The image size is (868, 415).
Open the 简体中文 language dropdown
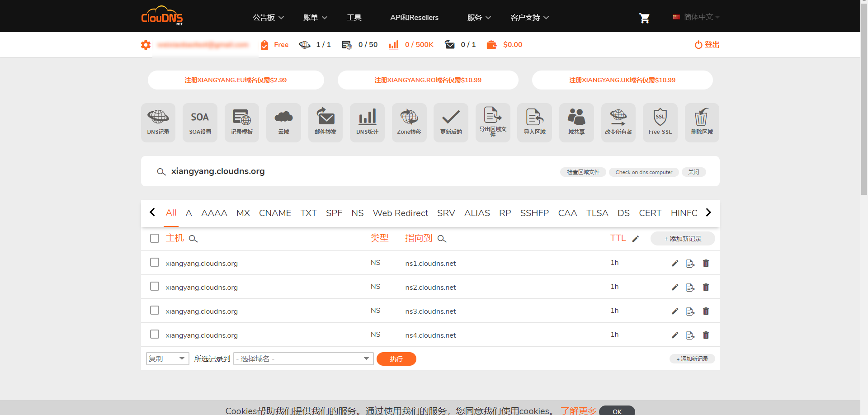coord(696,17)
